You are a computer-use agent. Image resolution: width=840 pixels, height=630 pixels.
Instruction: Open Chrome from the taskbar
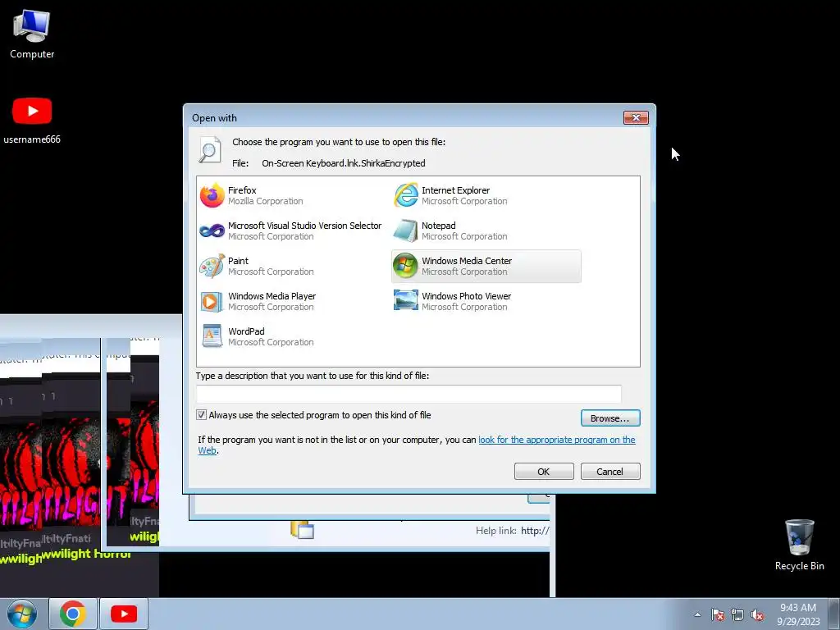(73, 614)
